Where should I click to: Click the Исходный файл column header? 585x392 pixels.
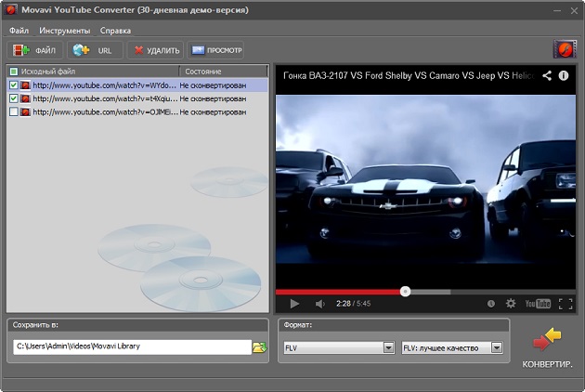click(93, 72)
